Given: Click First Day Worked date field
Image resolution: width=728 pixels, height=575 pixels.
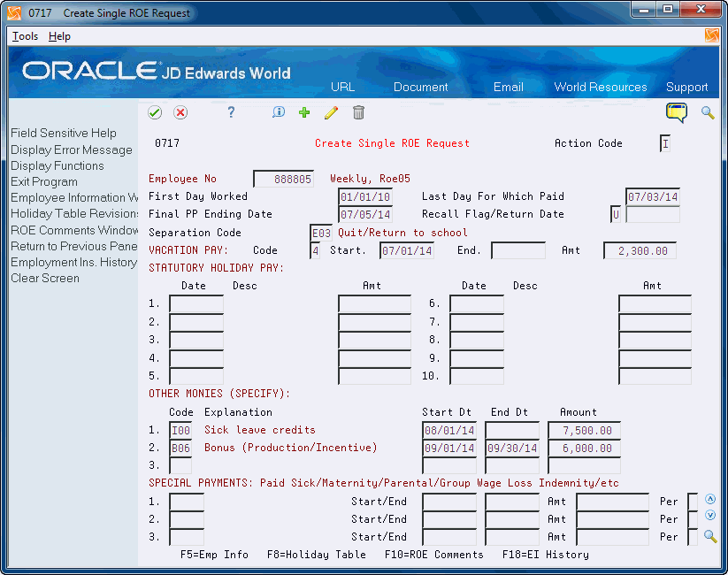Looking at the screenshot, I should point(366,197).
